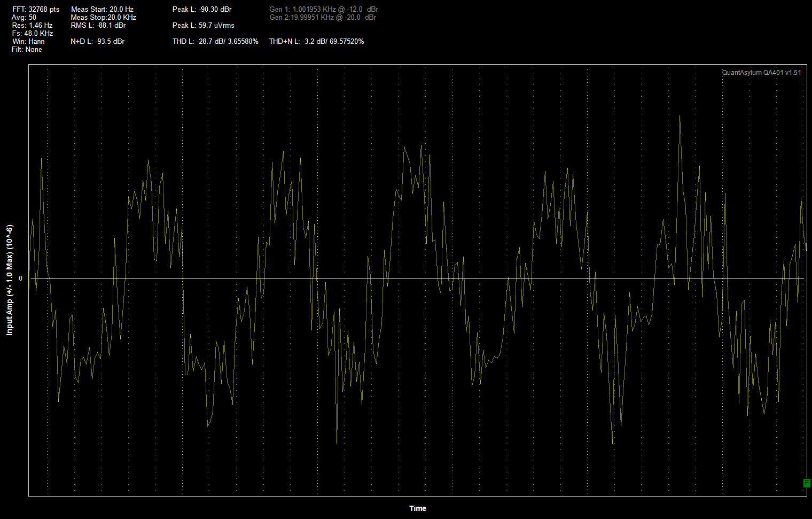Click 'Peak L: -90.30 dBr' readout
This screenshot has width=812, height=519.
pos(202,10)
